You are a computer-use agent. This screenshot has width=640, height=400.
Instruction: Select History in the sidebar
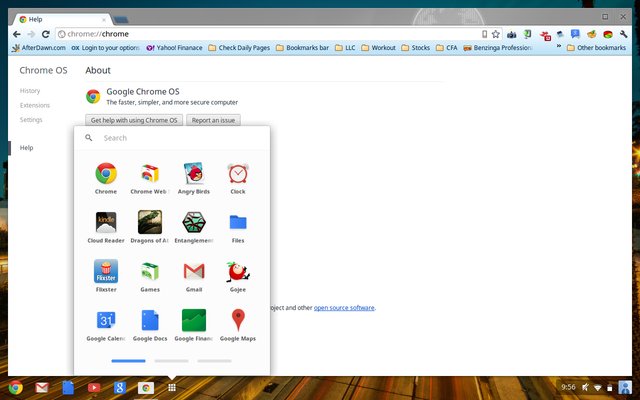30,91
